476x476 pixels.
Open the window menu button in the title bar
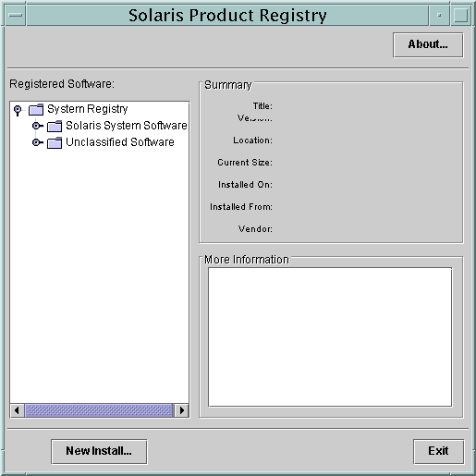click(x=15, y=15)
